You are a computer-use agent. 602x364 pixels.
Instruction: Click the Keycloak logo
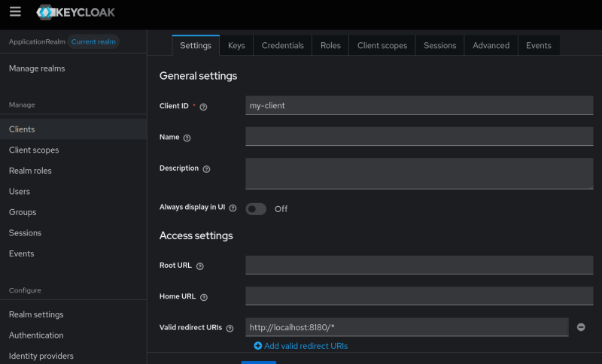76,12
